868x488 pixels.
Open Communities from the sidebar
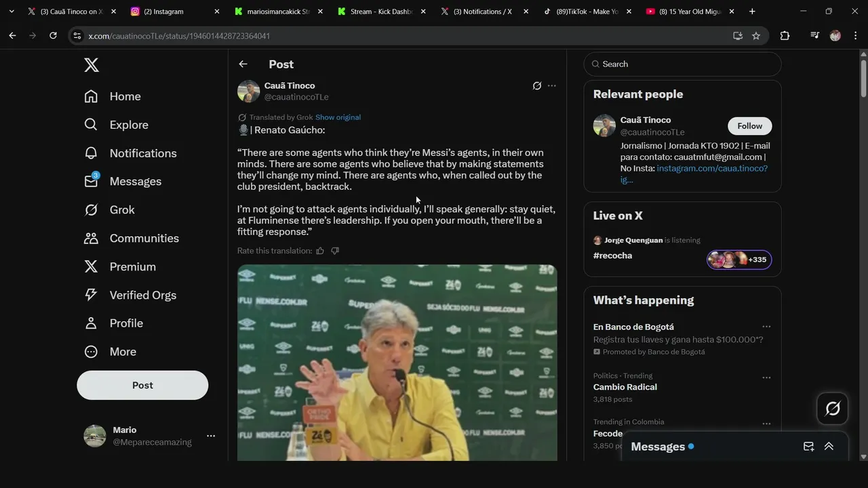(132, 239)
